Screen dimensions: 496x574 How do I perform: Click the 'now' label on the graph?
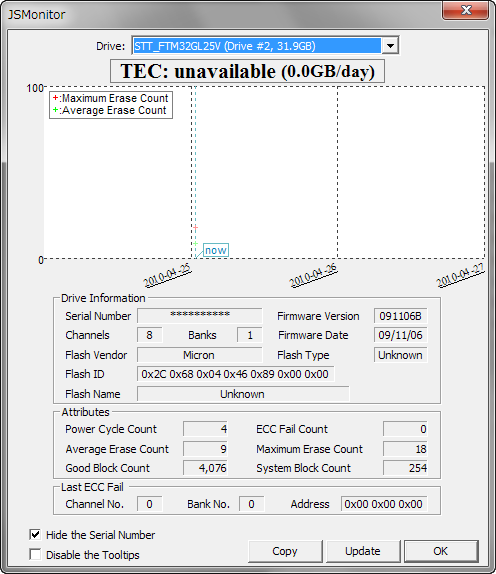pyautogui.click(x=216, y=250)
